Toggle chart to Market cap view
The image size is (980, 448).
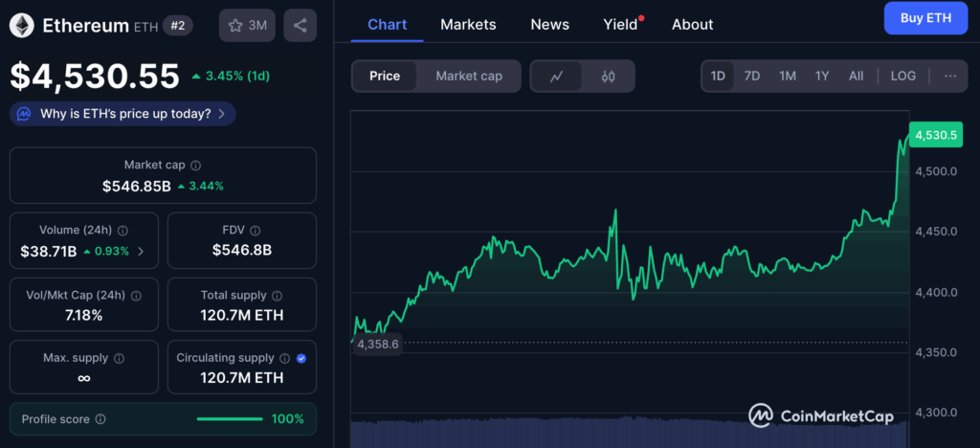(468, 76)
